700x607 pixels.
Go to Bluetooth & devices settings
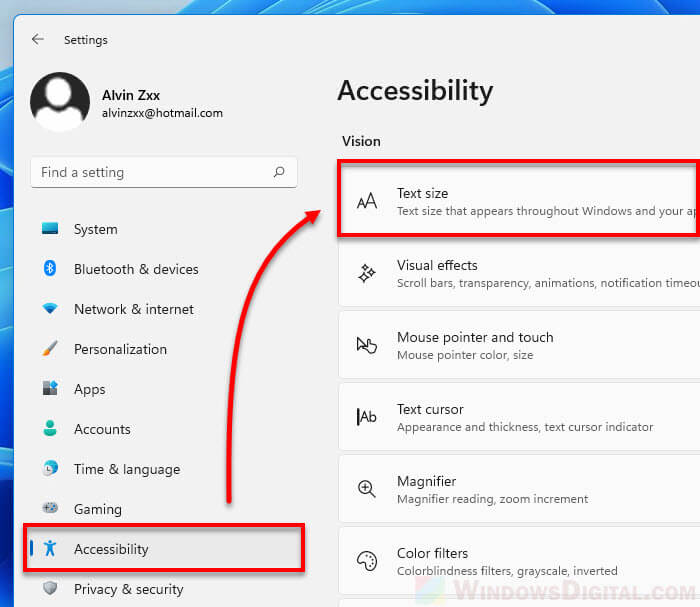164,269
